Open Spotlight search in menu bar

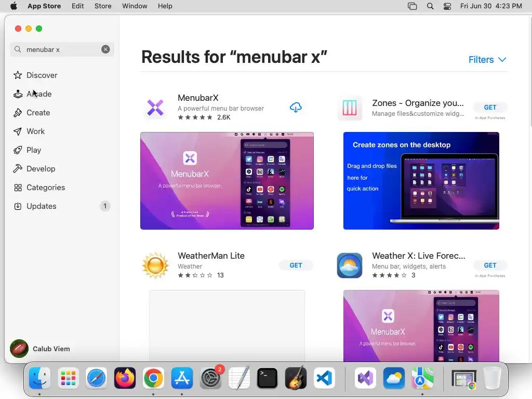point(430,6)
